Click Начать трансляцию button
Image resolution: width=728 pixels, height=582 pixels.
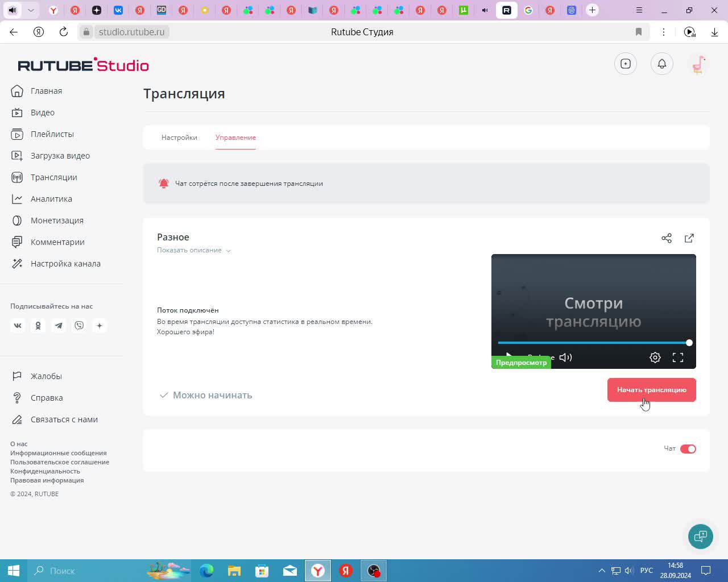click(652, 390)
